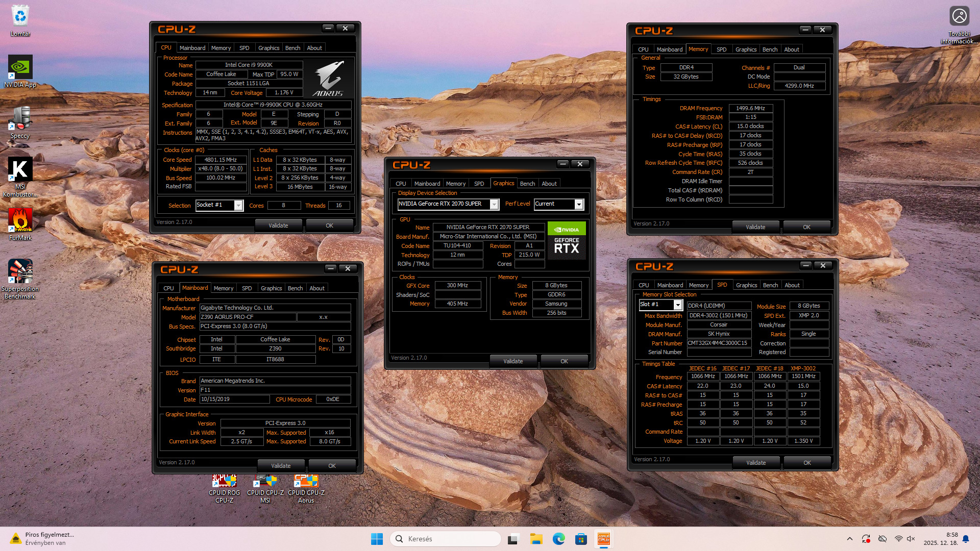The height and width of the screenshot is (551, 980).
Task: Click Validate in the Memory timings window
Action: point(755,227)
